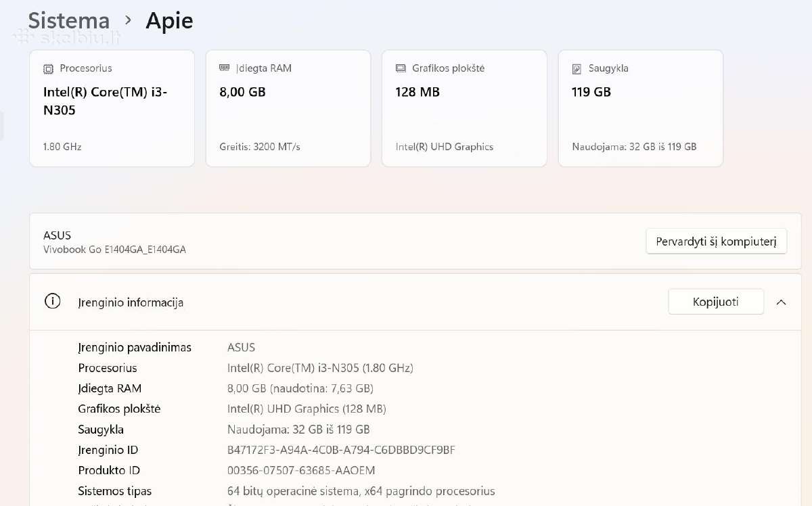Click the Intel(R) UHD Graphics text on the graphics card
Image resolution: width=812 pixels, height=506 pixels.
[445, 147]
